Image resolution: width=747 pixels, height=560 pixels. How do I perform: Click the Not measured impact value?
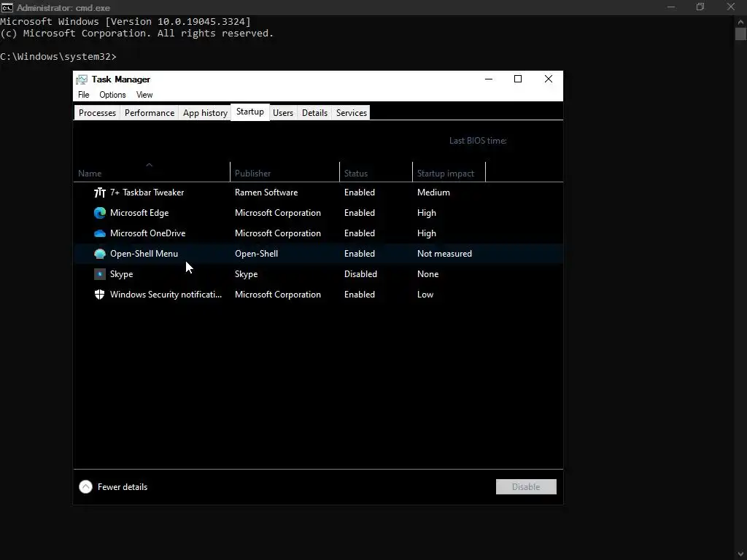tap(444, 254)
